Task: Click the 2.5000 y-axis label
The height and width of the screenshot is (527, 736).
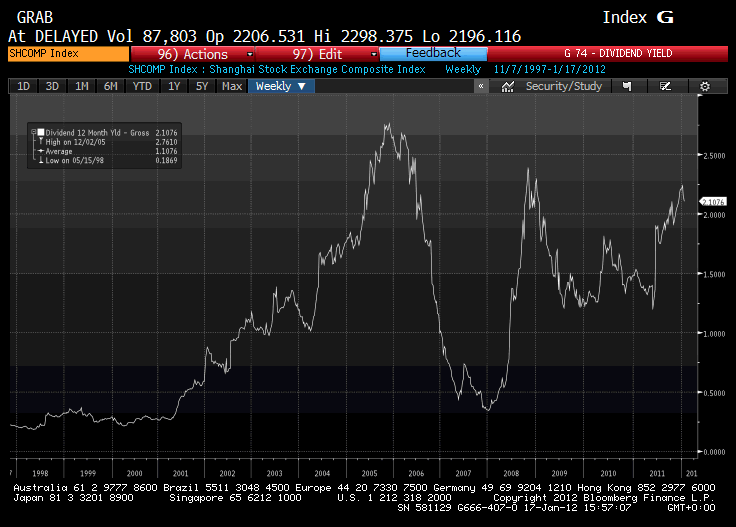Action: [x=714, y=156]
